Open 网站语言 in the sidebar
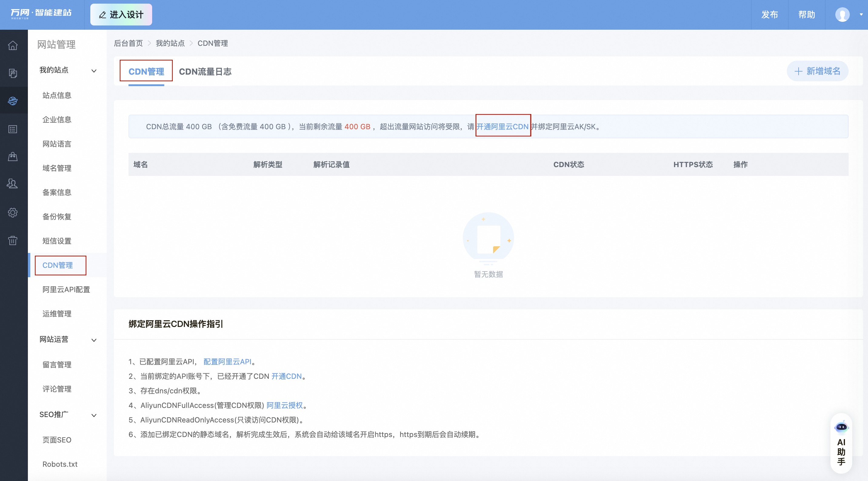Viewport: 868px width, 481px height. pos(57,144)
